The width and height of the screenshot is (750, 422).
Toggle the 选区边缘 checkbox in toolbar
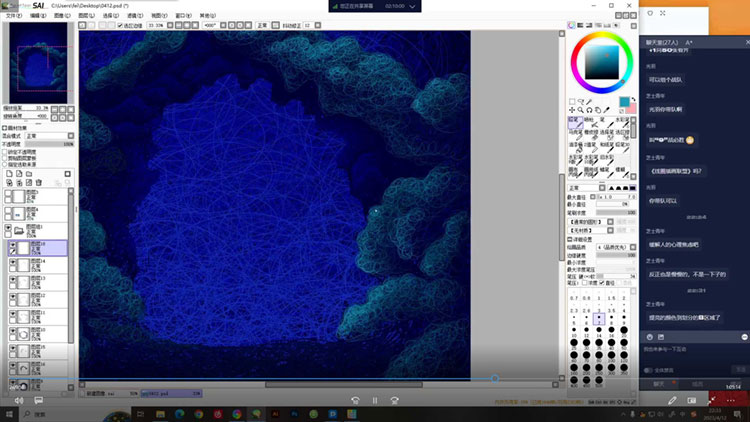pos(120,25)
